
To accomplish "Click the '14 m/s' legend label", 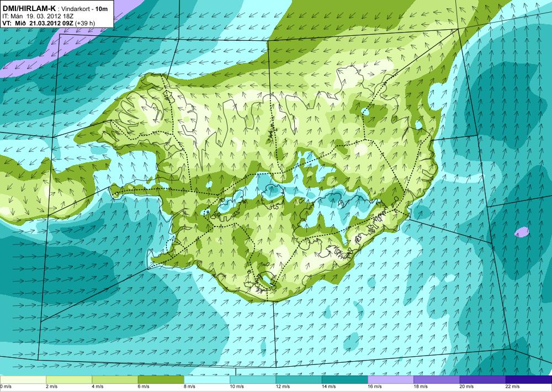I will coord(329,386).
